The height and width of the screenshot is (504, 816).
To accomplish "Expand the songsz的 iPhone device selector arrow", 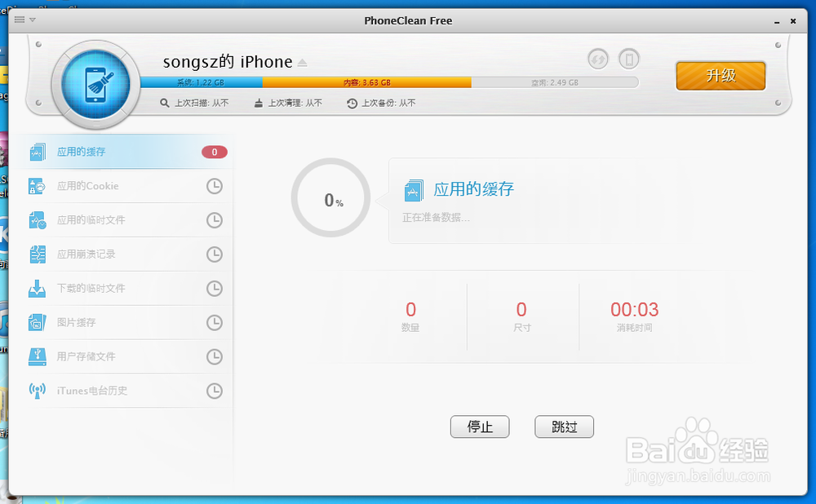I will coord(303,63).
